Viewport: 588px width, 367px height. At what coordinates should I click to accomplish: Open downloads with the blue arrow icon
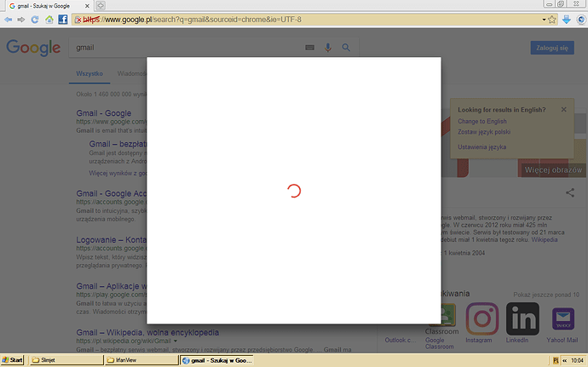(x=566, y=20)
